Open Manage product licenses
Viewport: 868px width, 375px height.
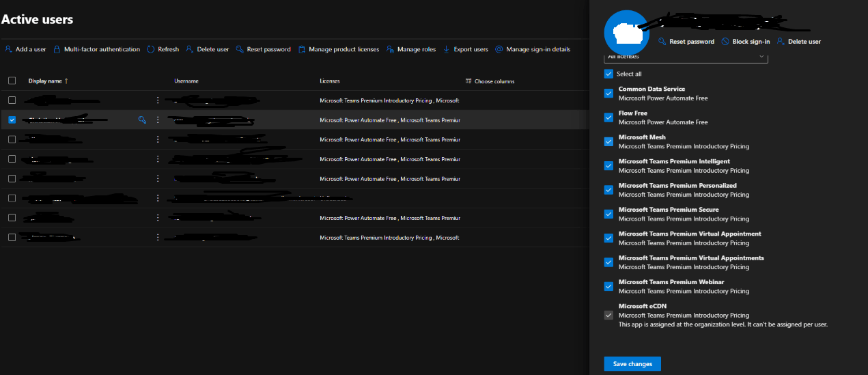[338, 49]
